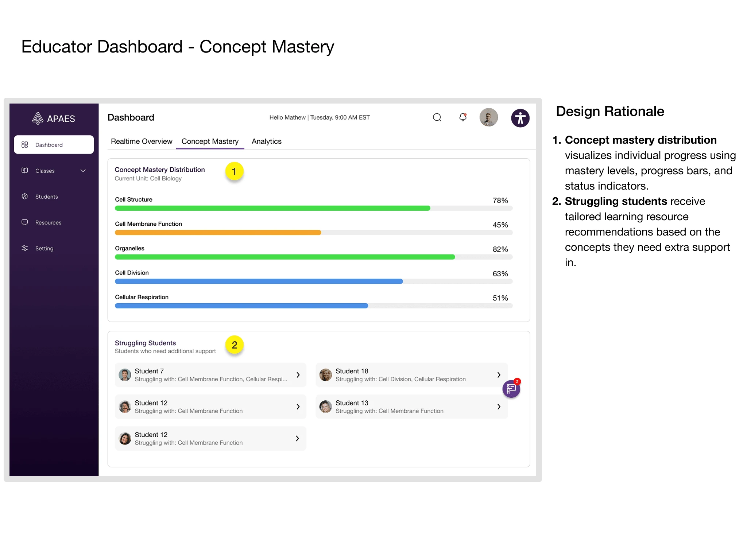Click the floating chat assistant icon
The width and height of the screenshot is (747, 560).
pyautogui.click(x=511, y=389)
